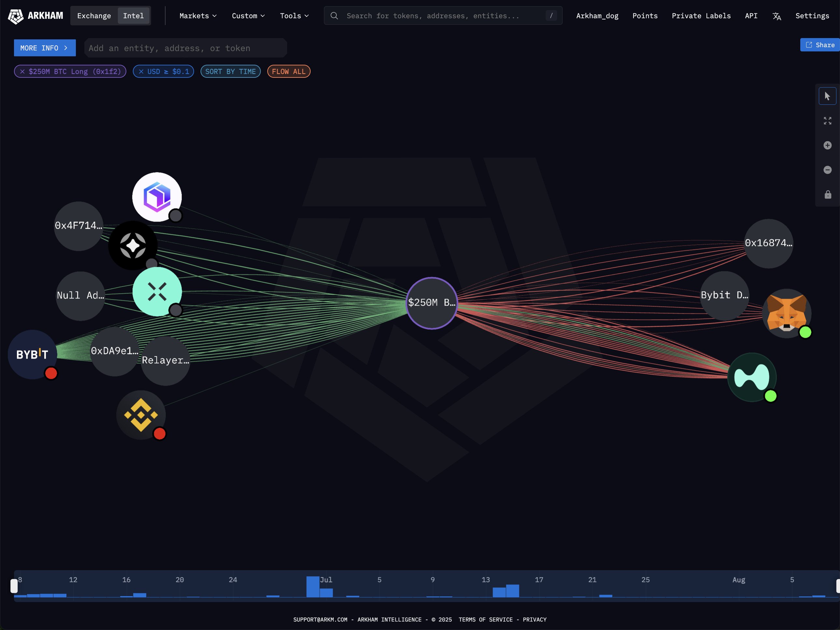Select the pointer cursor tool
This screenshot has height=630, width=840.
828,96
